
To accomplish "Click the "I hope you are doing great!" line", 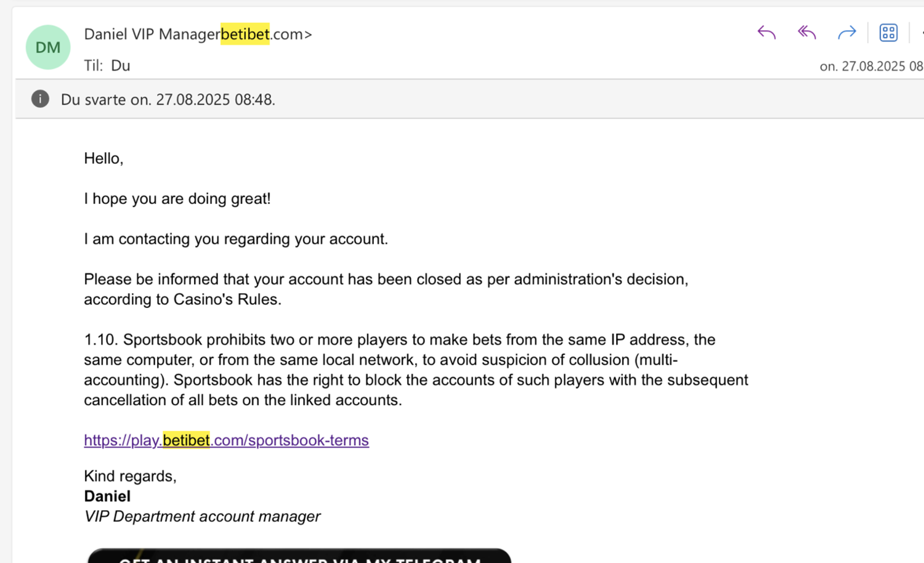I will tap(177, 199).
